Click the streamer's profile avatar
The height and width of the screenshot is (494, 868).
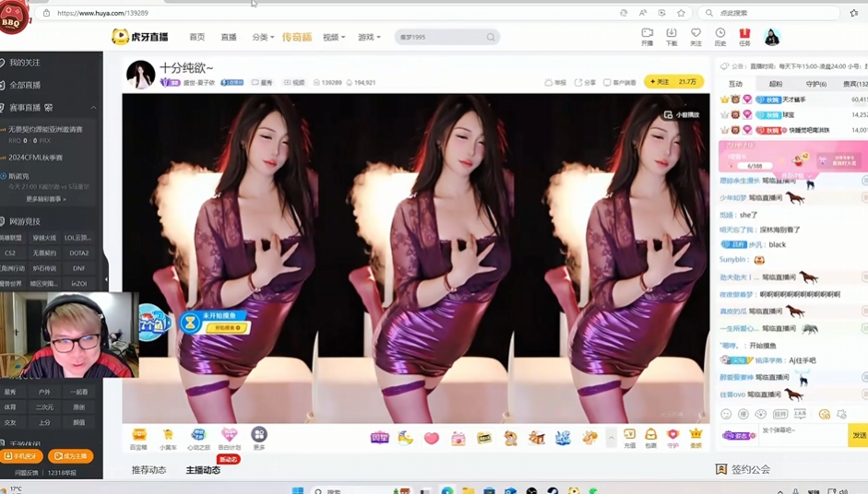click(x=140, y=74)
